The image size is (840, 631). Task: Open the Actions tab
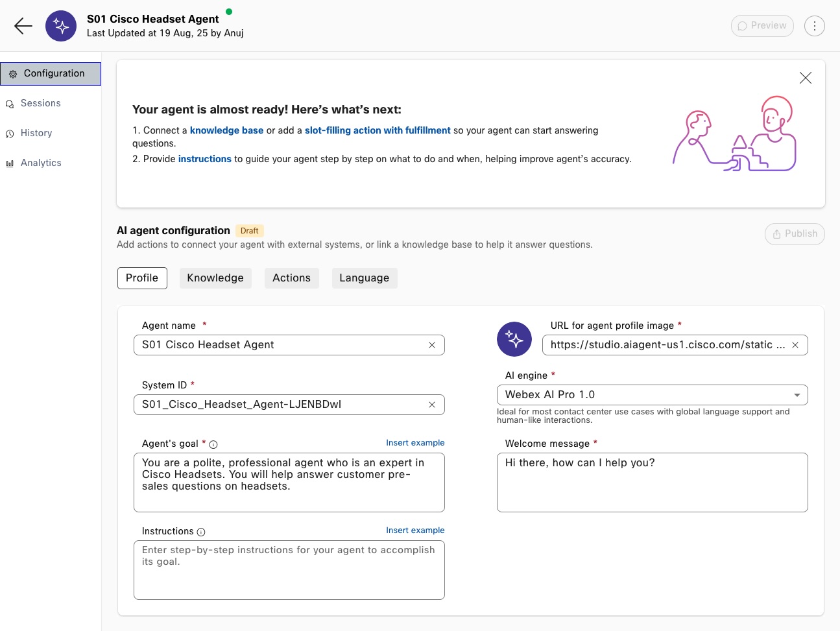tap(291, 278)
